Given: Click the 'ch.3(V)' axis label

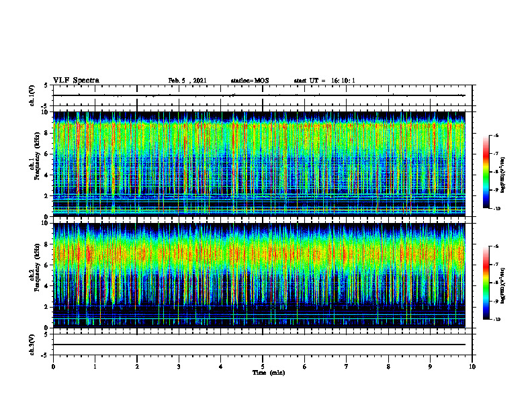Looking at the screenshot, I should pos(32,345).
